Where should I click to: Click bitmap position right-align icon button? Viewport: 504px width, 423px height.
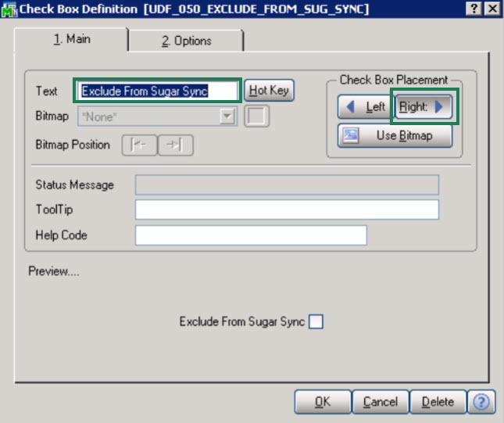coord(175,145)
